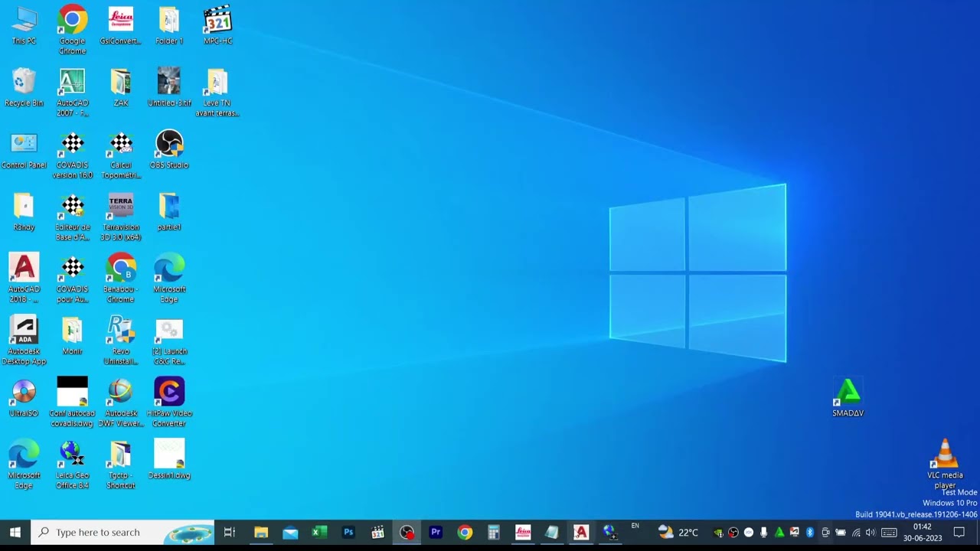Click the Bluetooth tray icon
The height and width of the screenshot is (551, 980).
[810, 533]
